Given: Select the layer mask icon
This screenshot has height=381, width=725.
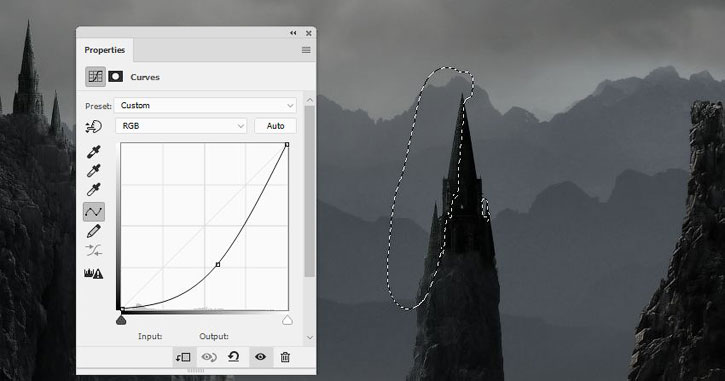Looking at the screenshot, I should [x=116, y=76].
